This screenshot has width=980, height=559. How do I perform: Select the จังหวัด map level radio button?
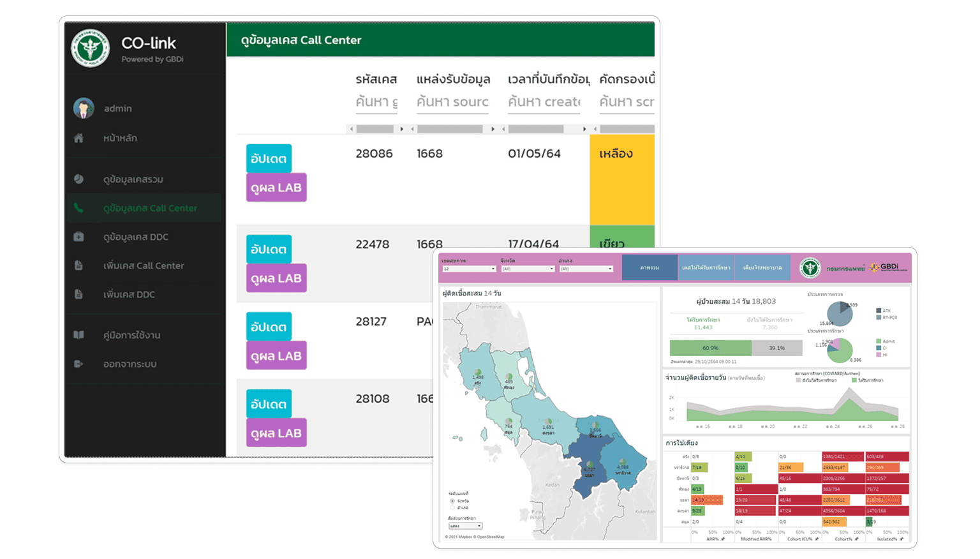pyautogui.click(x=452, y=501)
